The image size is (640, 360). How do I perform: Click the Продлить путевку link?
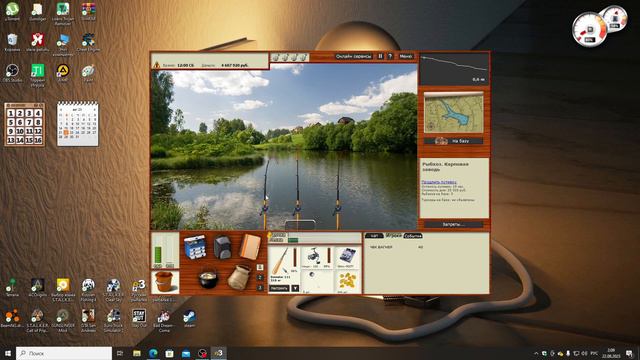[x=439, y=182]
